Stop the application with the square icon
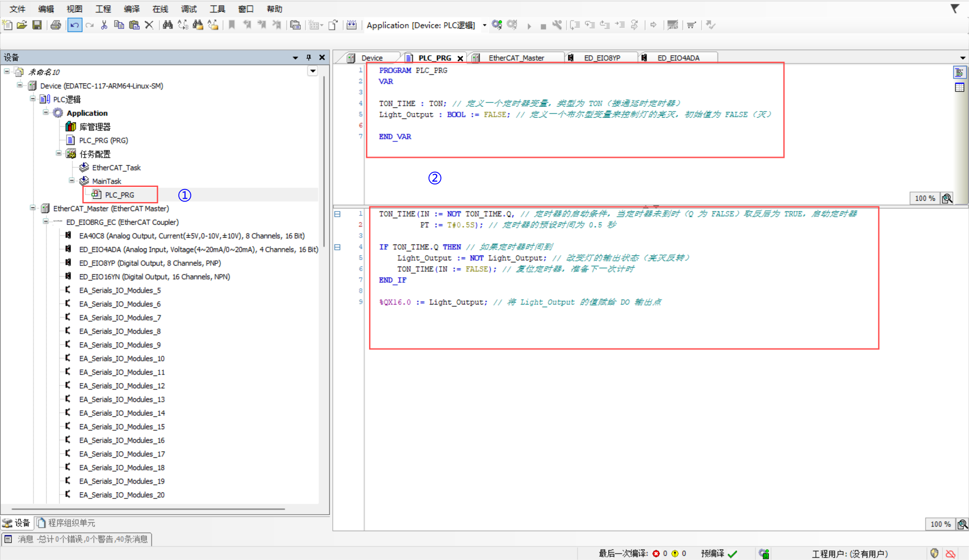This screenshot has width=969, height=560. pos(543,26)
